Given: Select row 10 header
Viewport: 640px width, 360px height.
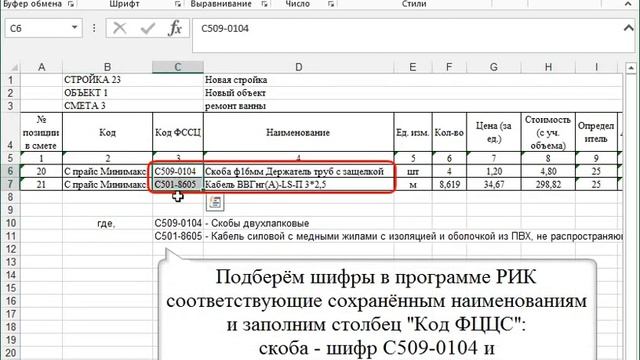Looking at the screenshot, I should (x=11, y=223).
